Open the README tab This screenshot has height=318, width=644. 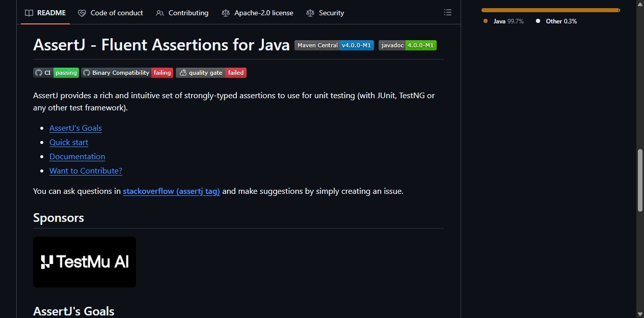[x=45, y=13]
